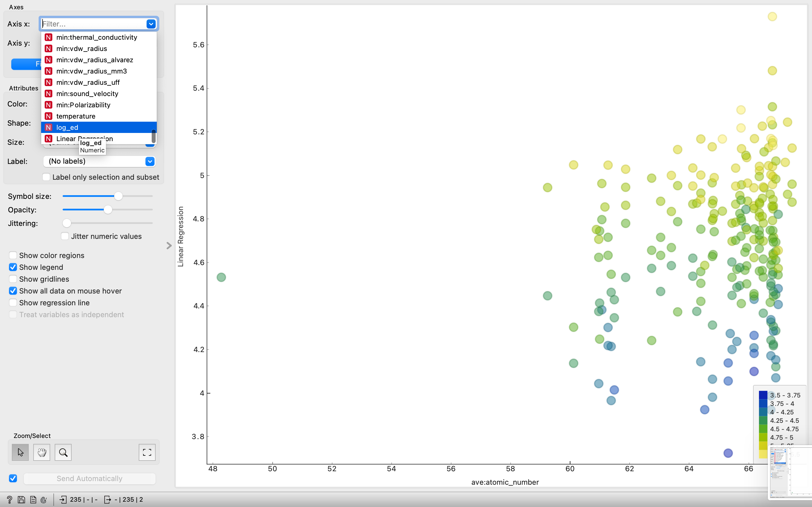812x507 pixels.
Task: Select min:Polarizability from the attribute list
Action: (83, 104)
